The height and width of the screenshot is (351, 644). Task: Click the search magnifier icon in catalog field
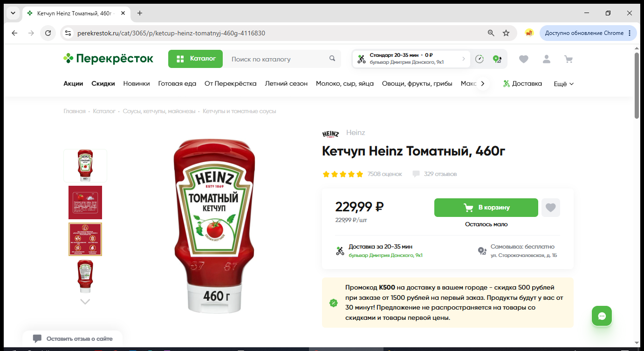tap(332, 59)
